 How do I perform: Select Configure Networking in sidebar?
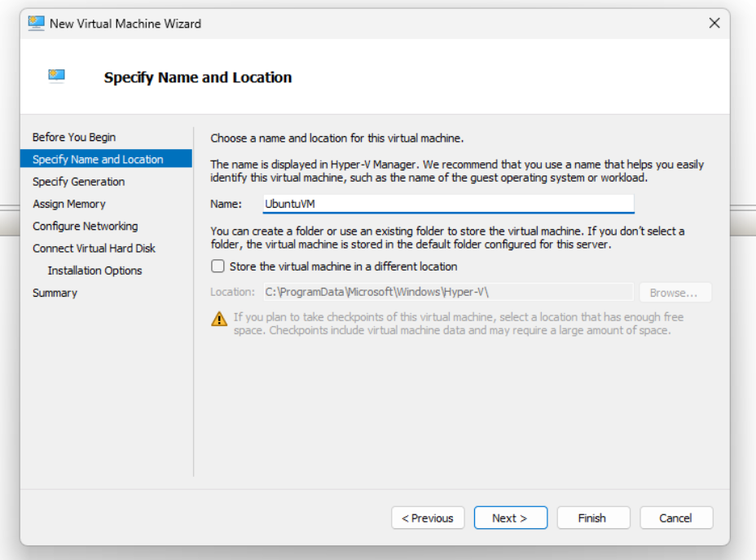point(86,226)
